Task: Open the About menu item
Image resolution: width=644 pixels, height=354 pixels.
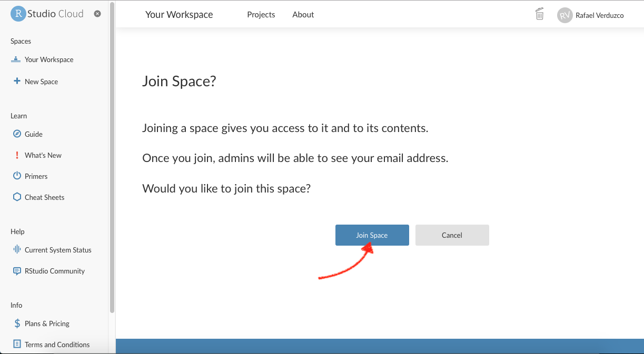Action: click(303, 15)
